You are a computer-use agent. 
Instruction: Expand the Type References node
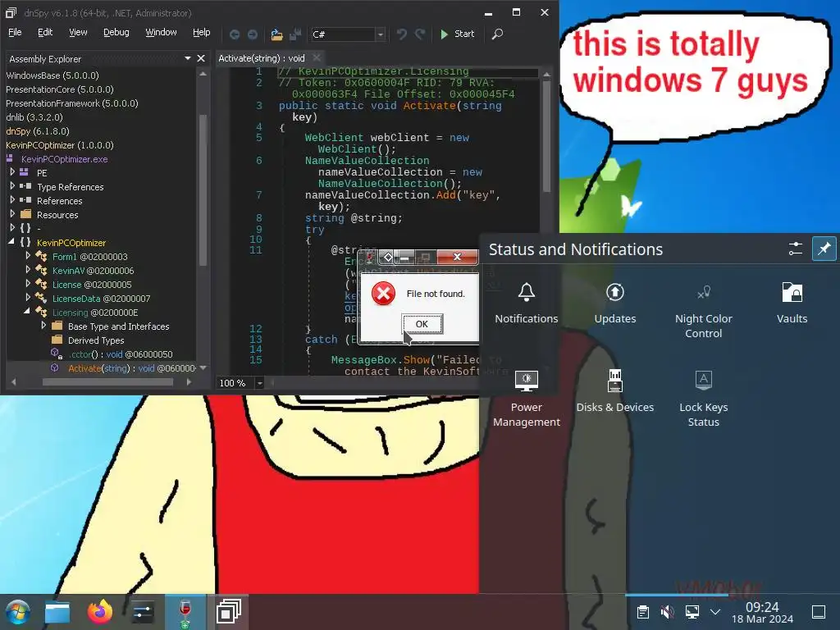[x=12, y=186]
